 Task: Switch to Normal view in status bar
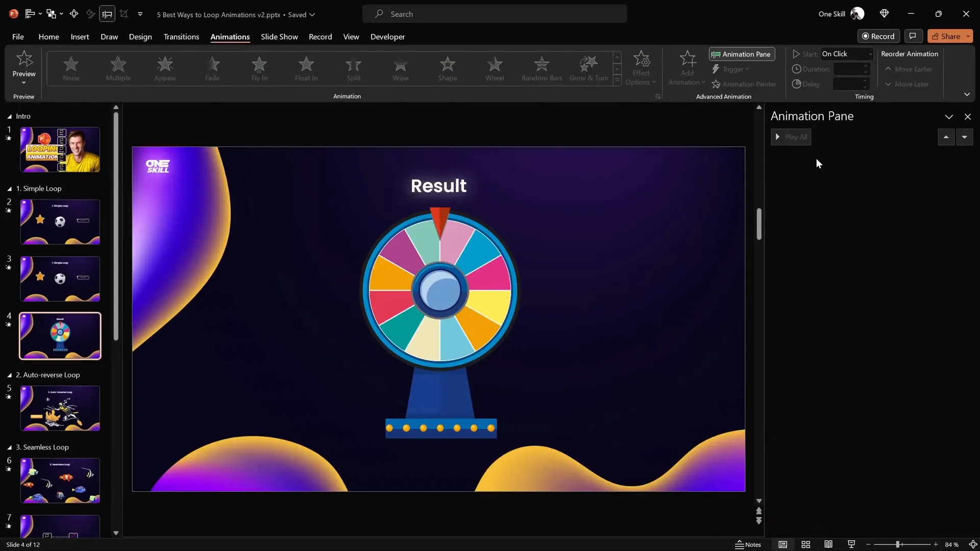(x=782, y=544)
